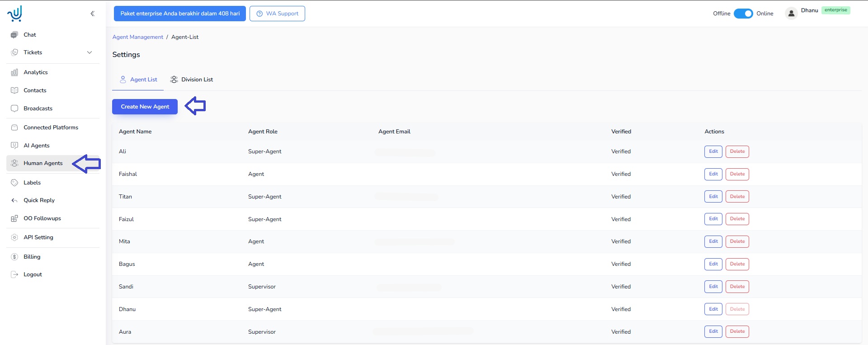Image resolution: width=868 pixels, height=345 pixels.
Task: Click the Contacts book icon
Action: (x=14, y=90)
